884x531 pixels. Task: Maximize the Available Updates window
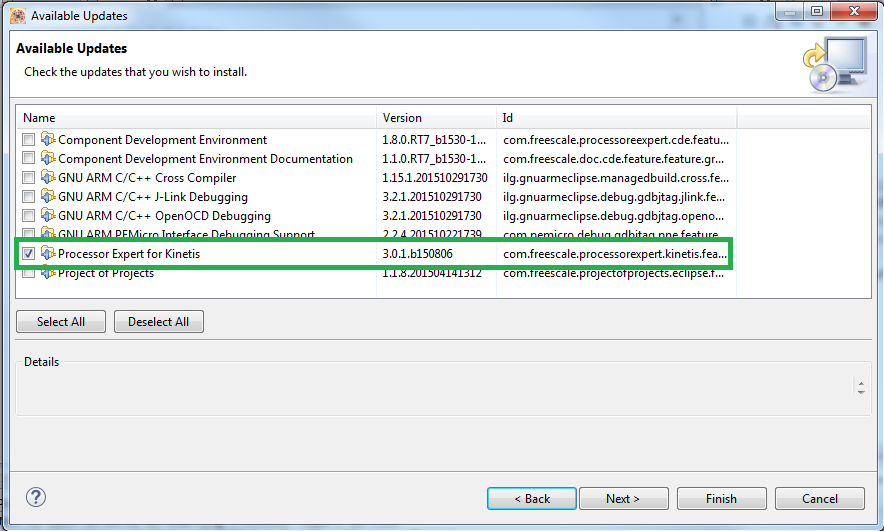click(817, 11)
